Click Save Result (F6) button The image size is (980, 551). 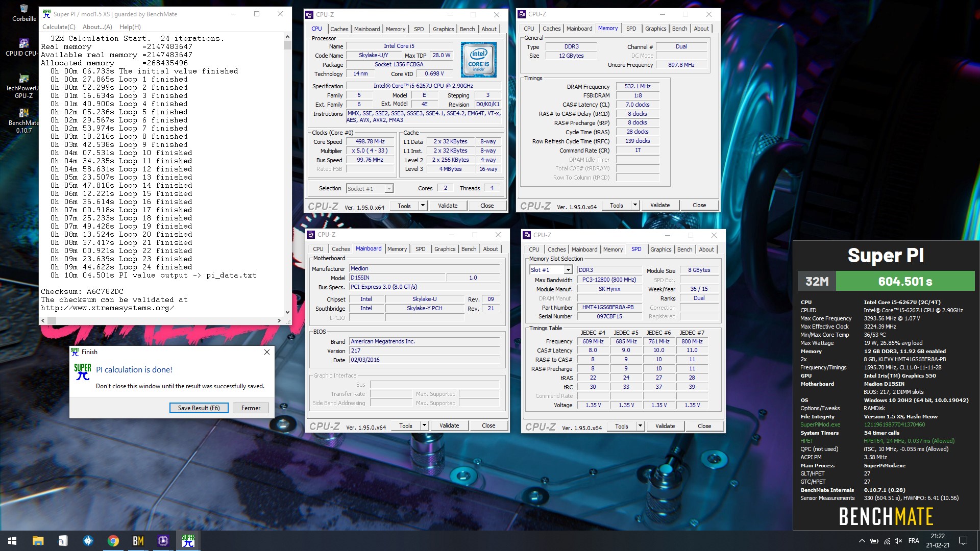[199, 408]
